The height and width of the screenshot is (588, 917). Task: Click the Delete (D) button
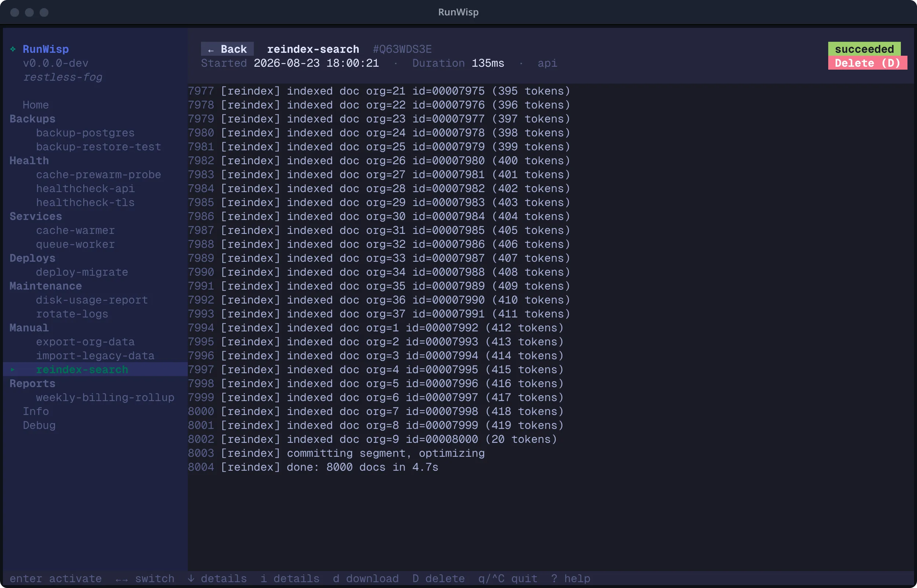[x=867, y=63]
